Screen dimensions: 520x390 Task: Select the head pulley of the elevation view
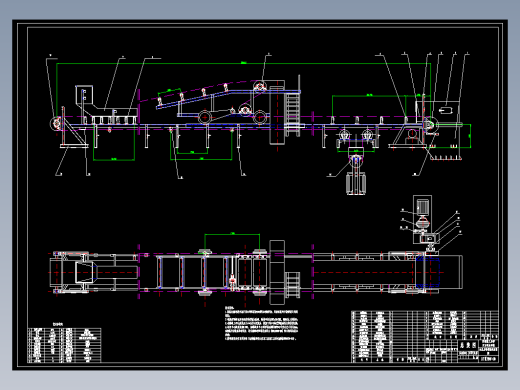pos(430,125)
